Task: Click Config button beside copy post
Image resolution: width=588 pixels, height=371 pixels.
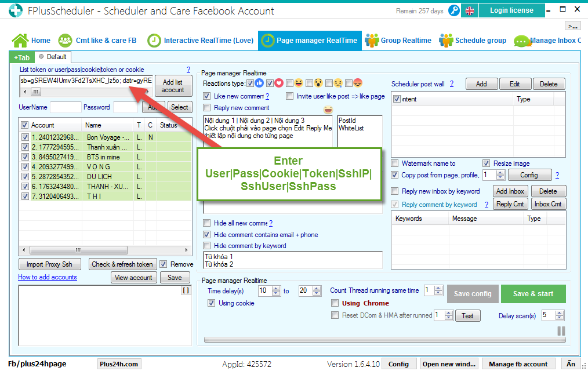Action: pos(529,175)
